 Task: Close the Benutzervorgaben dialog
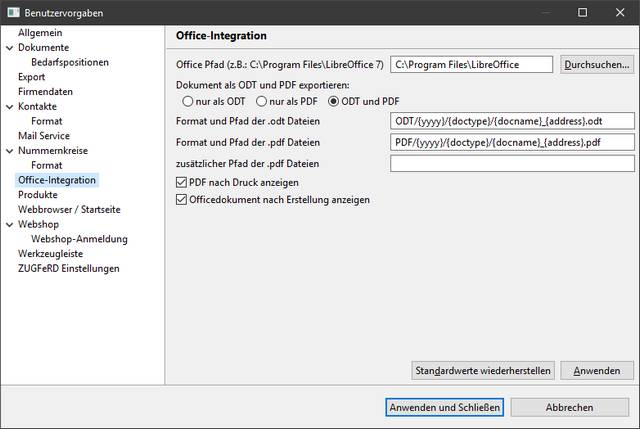pyautogui.click(x=620, y=12)
